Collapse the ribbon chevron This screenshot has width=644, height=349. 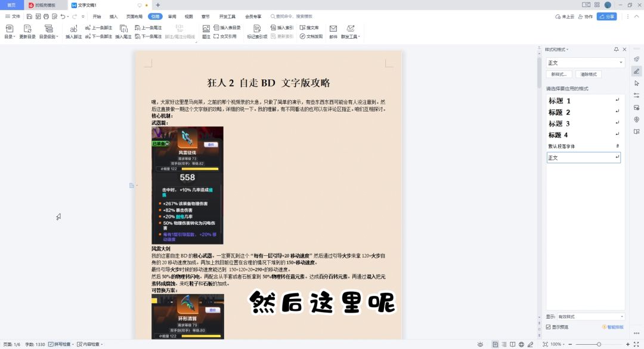(637, 17)
